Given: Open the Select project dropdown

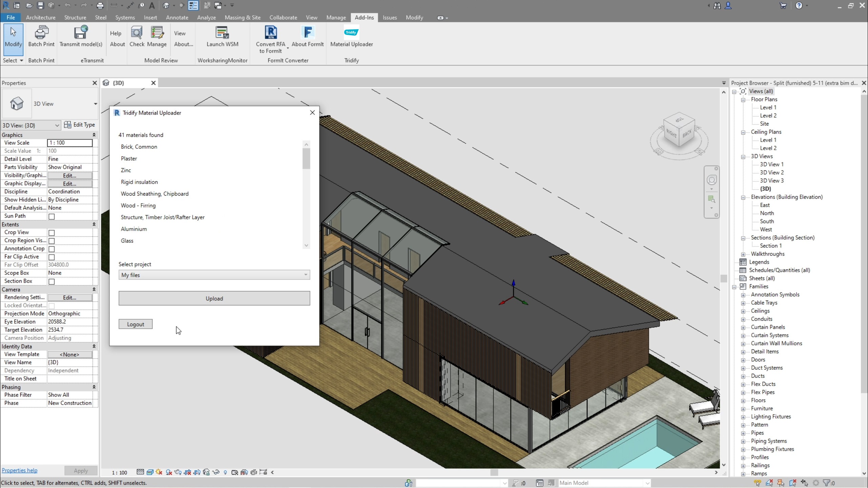Looking at the screenshot, I should coord(214,275).
